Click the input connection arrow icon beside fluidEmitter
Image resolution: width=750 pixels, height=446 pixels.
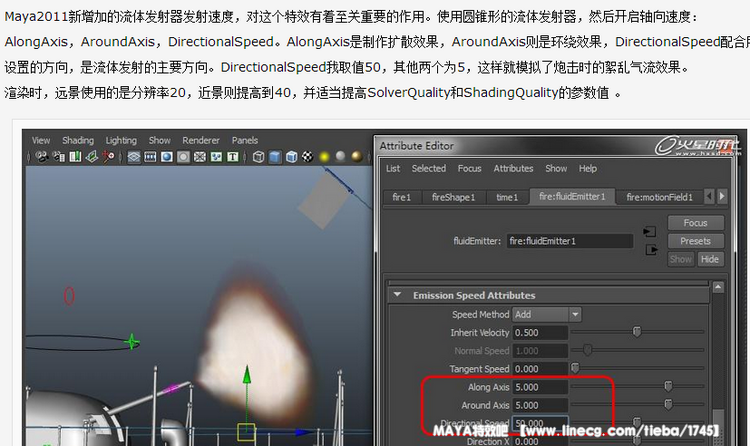(650, 232)
